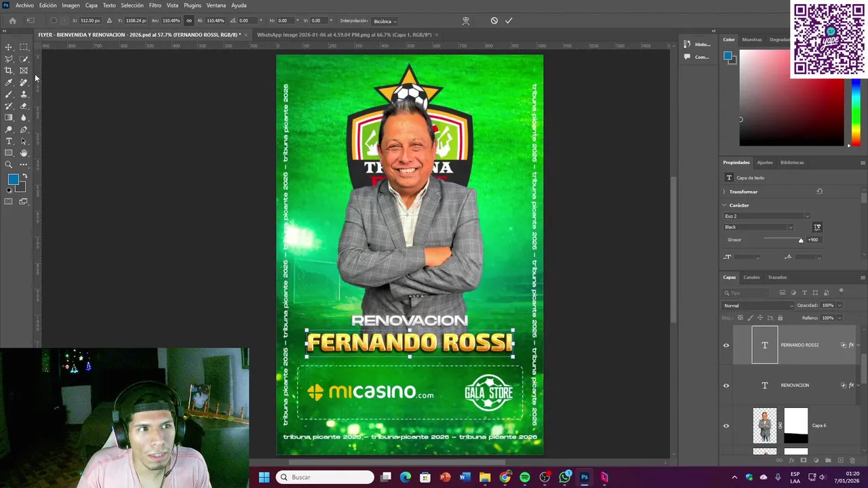Select the Path Selection tool
This screenshot has height=488, width=868.
click(24, 141)
